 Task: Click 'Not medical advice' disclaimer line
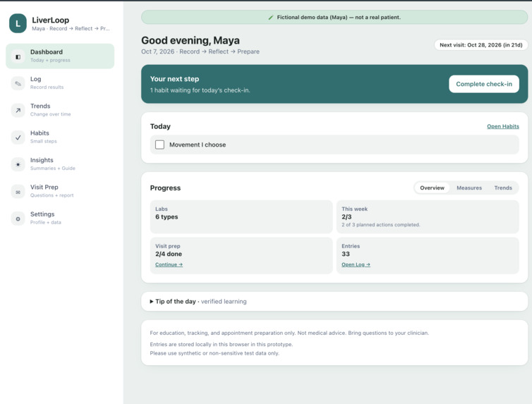coord(289,333)
